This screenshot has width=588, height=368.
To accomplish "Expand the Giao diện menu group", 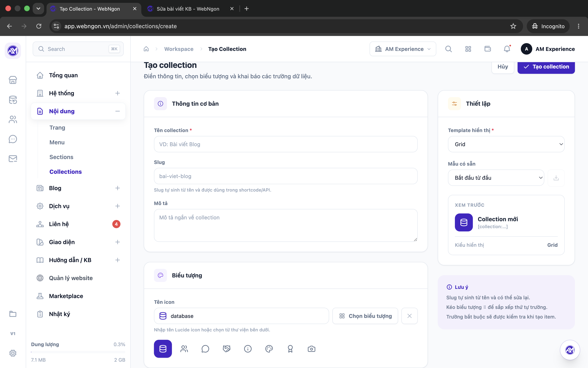I will click(x=118, y=242).
